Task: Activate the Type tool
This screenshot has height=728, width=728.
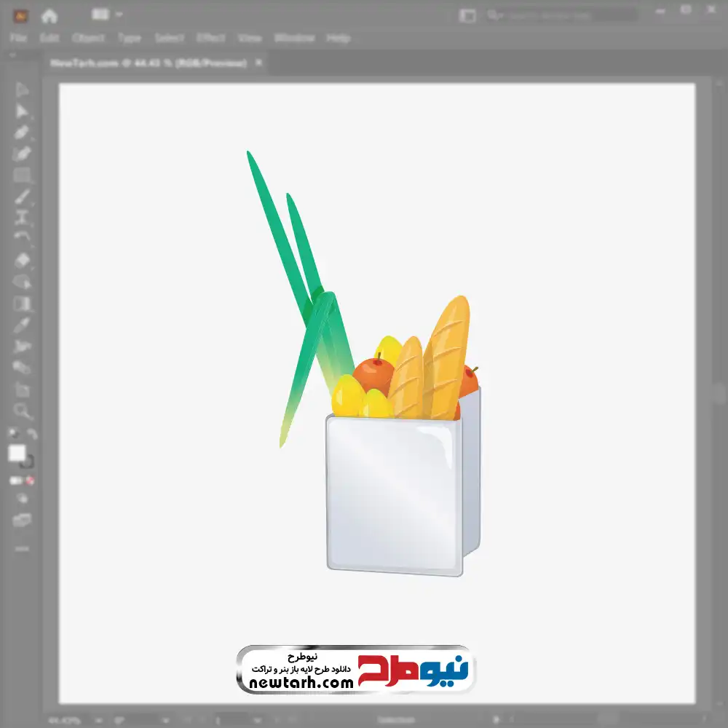Action: 22,217
